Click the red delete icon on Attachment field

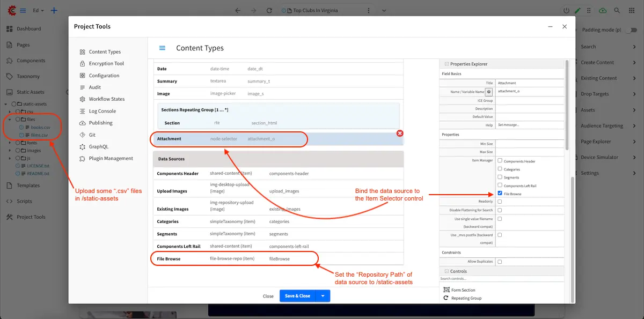(400, 133)
